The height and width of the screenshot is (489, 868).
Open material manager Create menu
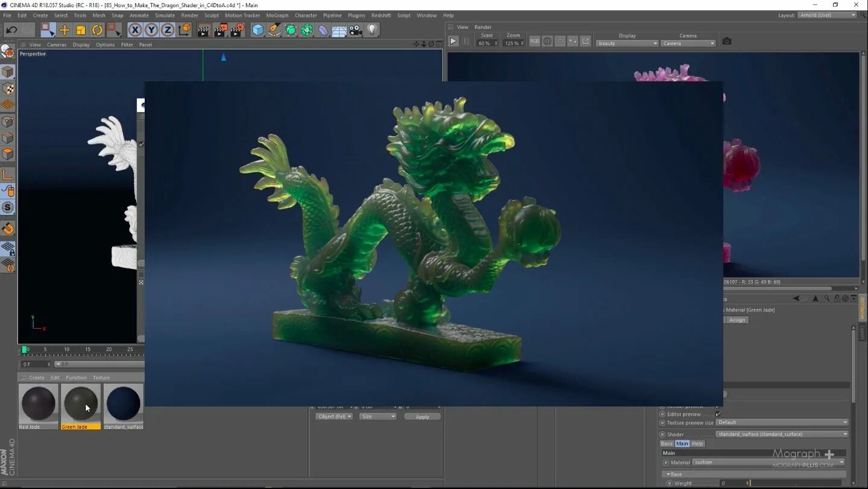37,378
